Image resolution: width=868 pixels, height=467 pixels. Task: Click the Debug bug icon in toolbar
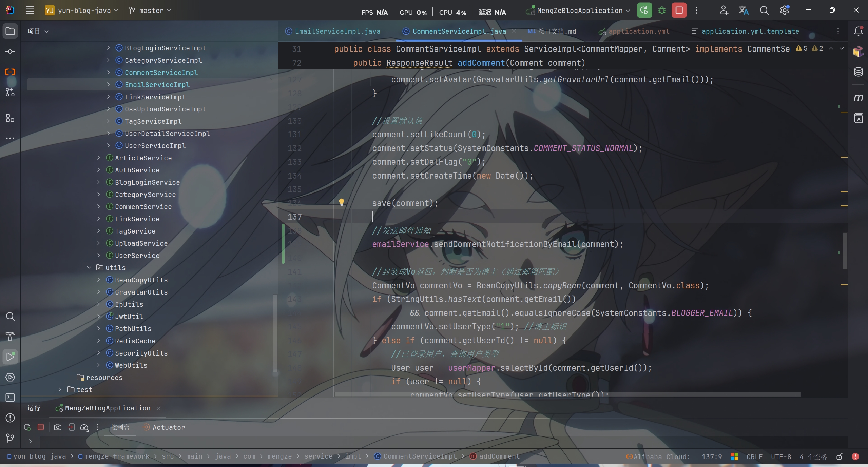(x=661, y=11)
